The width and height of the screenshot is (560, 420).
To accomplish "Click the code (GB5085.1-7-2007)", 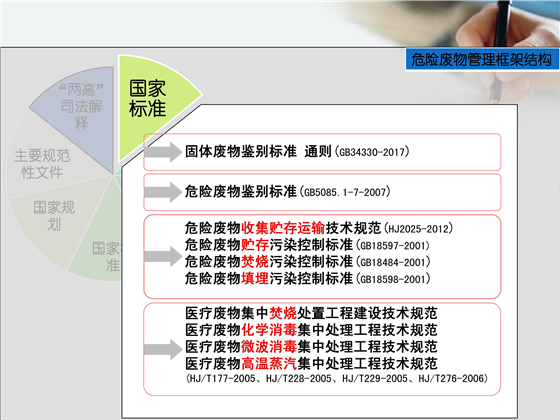I will [x=345, y=192].
